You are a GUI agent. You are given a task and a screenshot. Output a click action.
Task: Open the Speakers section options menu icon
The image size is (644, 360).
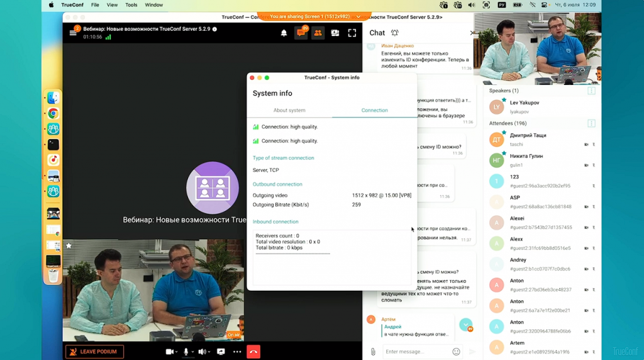[x=591, y=91]
